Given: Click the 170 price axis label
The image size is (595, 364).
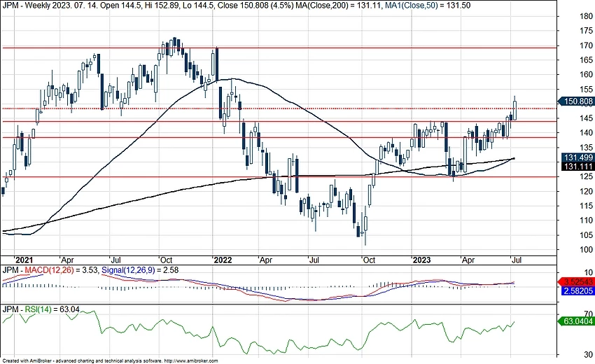Looking at the screenshot, I should 587,45.
